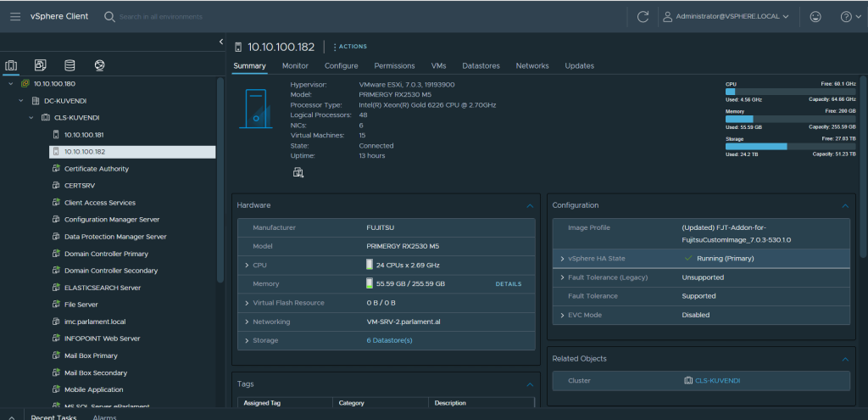
Task: Click the Memory DETAILS link
Action: point(508,284)
